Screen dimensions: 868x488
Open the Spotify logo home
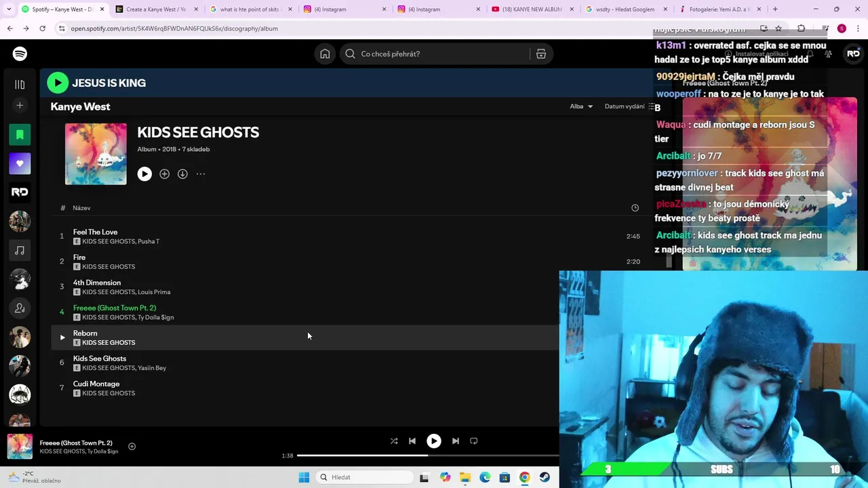pyautogui.click(x=20, y=54)
